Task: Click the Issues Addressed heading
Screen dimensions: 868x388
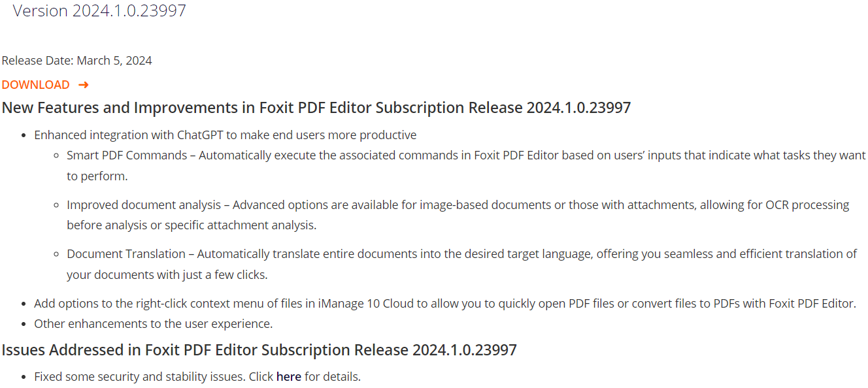Action: (x=259, y=350)
